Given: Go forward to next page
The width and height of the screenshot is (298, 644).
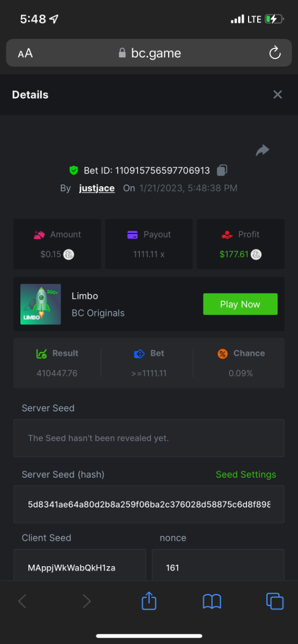Looking at the screenshot, I should tap(86, 602).
